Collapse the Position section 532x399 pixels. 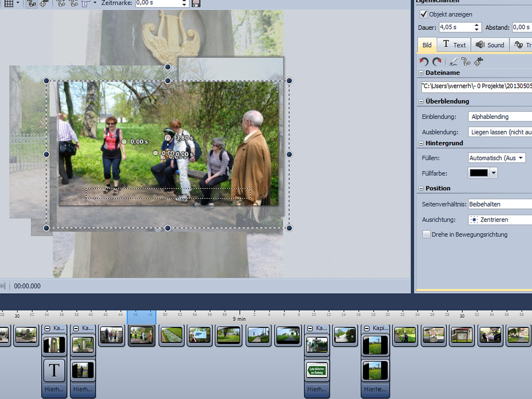point(421,188)
